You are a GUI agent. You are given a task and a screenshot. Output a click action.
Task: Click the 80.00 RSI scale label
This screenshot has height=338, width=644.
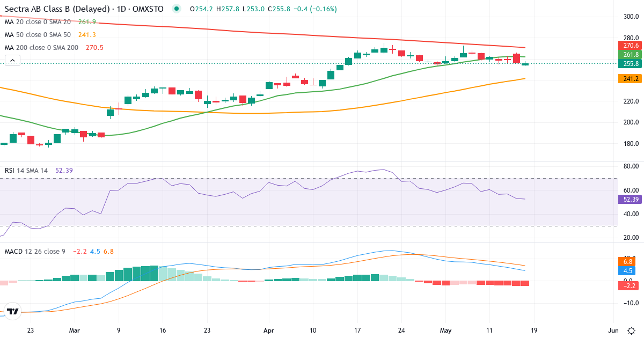point(630,166)
